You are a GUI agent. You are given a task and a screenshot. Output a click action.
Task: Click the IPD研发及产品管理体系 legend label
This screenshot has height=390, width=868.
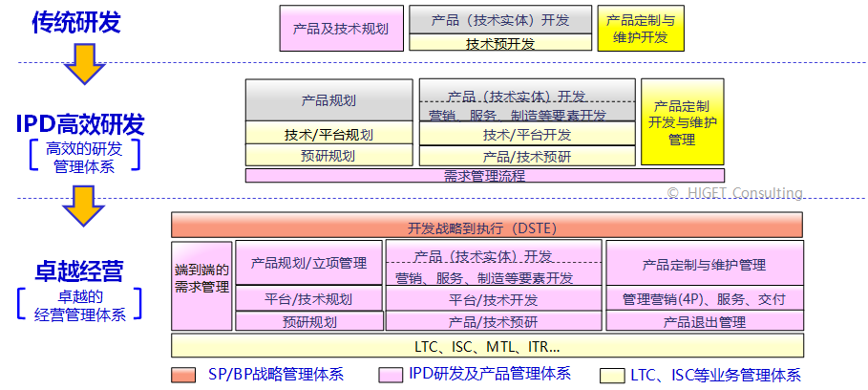pyautogui.click(x=491, y=373)
